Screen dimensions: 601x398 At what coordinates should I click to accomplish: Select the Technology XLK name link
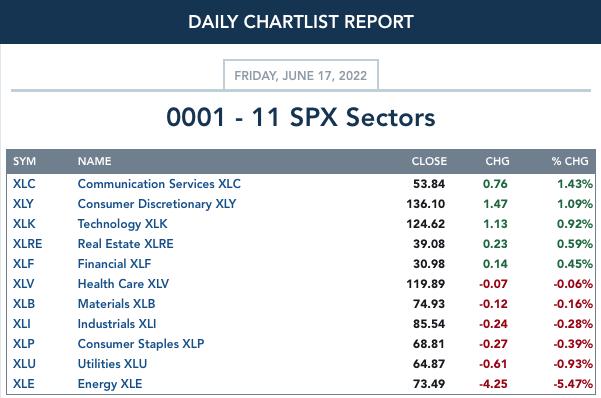pyautogui.click(x=122, y=224)
